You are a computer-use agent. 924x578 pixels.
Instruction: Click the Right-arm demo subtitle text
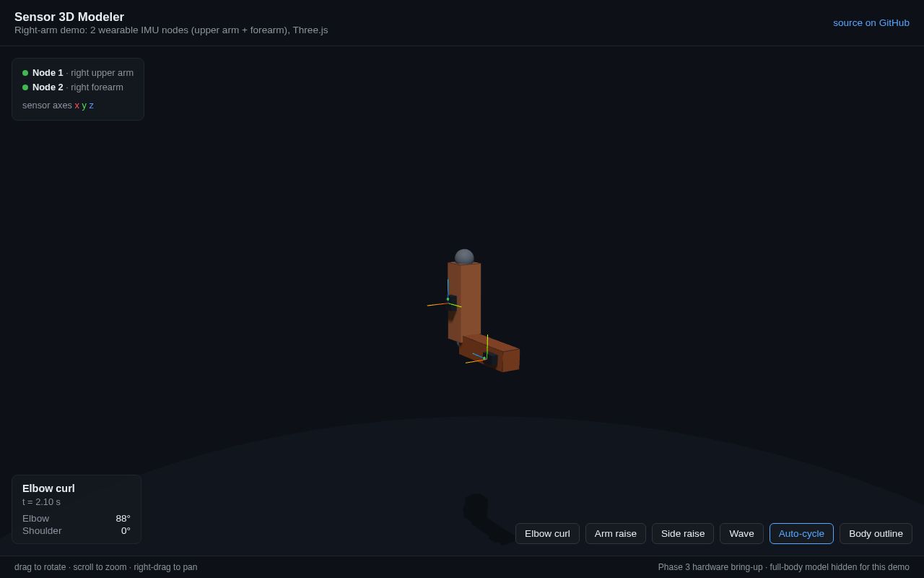pyautogui.click(x=171, y=30)
